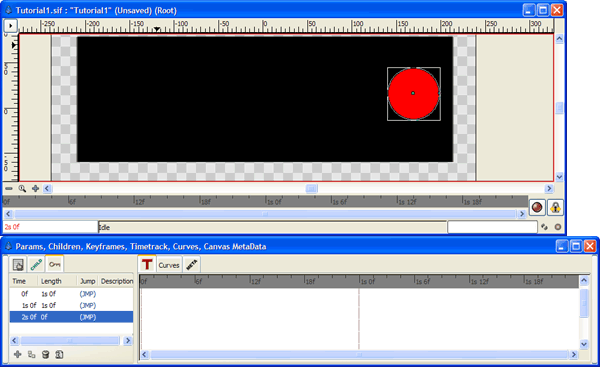Image resolution: width=600 pixels, height=373 pixels.
Task: Click the zoom fit magnifier icon
Action: pyautogui.click(x=22, y=189)
